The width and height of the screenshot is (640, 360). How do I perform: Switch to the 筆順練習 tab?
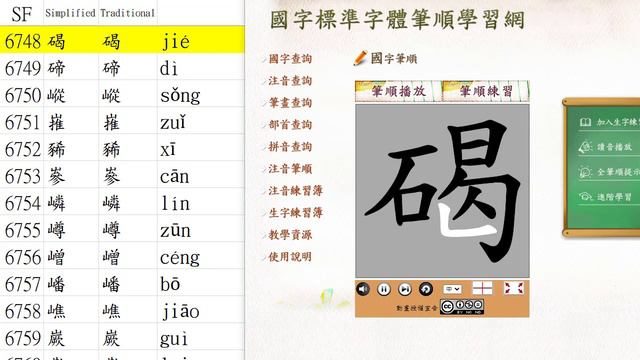(486, 91)
